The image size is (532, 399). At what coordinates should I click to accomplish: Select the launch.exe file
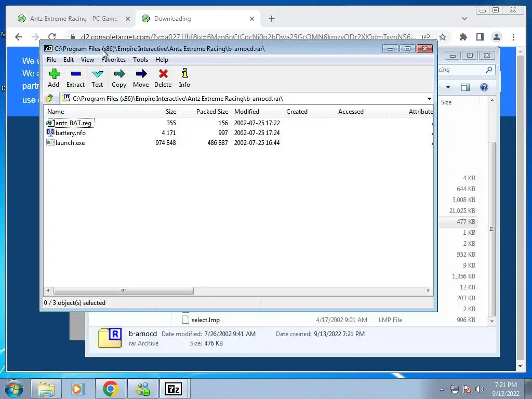70,143
